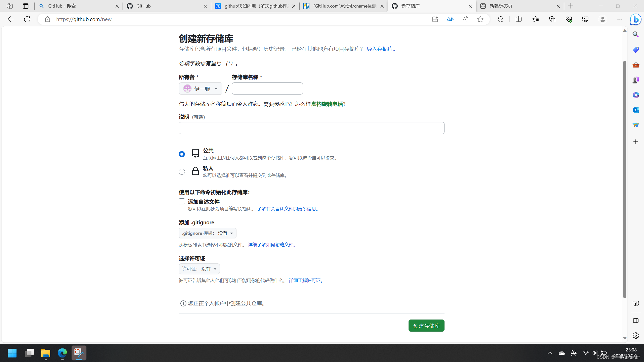Open the Collections icon in toolbar
This screenshot has width=644, height=362.
[x=552, y=19]
